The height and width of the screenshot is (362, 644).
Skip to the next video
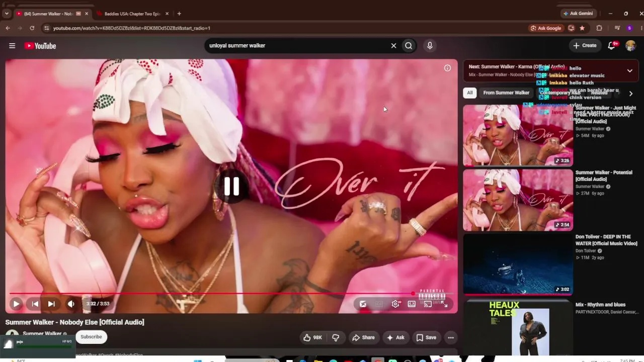point(51,304)
